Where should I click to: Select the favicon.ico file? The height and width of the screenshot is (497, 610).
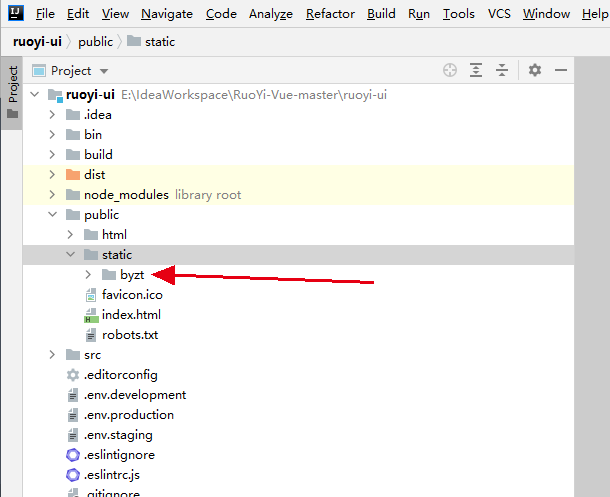point(131,295)
